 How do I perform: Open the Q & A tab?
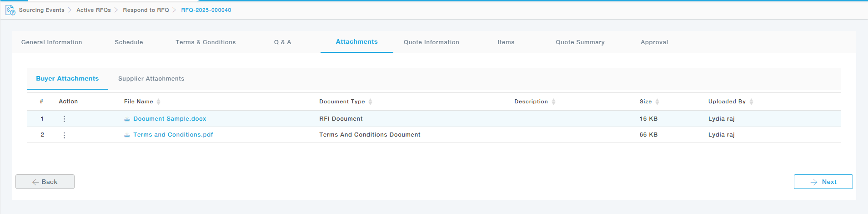click(x=282, y=42)
